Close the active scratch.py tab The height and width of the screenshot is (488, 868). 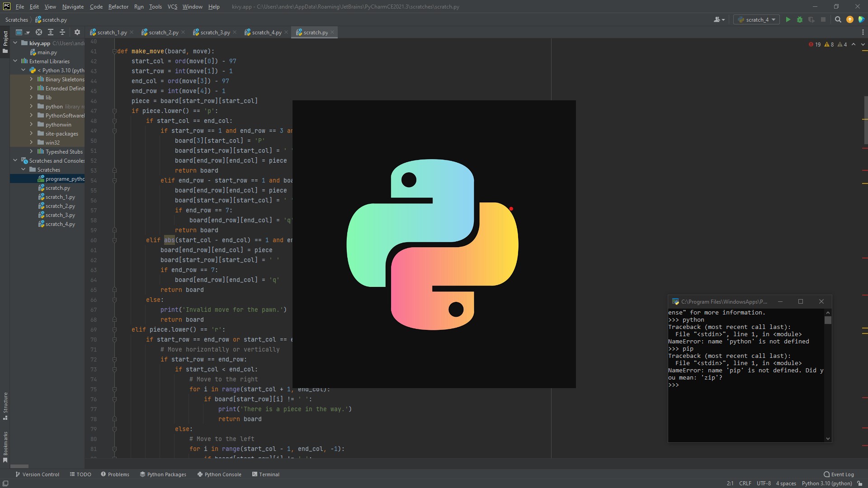332,33
